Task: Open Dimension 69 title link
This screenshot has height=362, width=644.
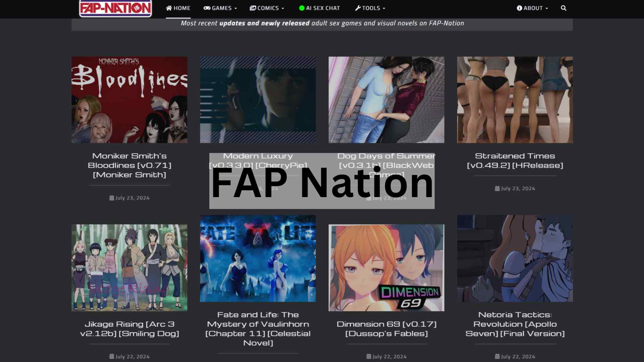Action: point(386,329)
